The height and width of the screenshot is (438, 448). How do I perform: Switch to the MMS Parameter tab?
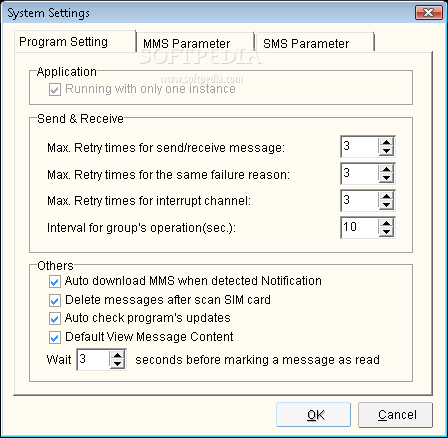click(195, 43)
